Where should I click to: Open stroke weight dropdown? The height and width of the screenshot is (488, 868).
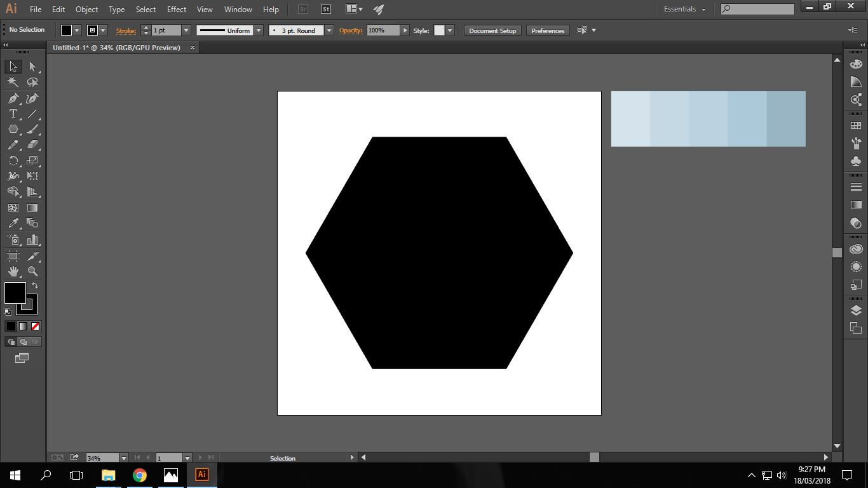point(186,30)
